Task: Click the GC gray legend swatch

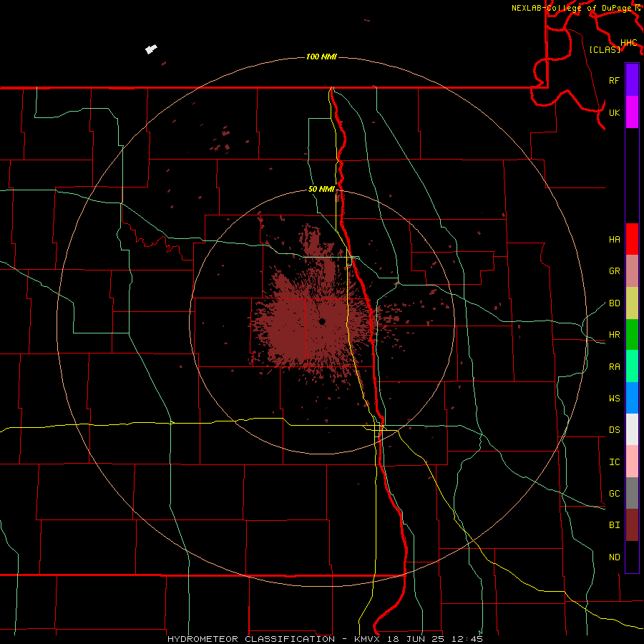Action: 632,493
